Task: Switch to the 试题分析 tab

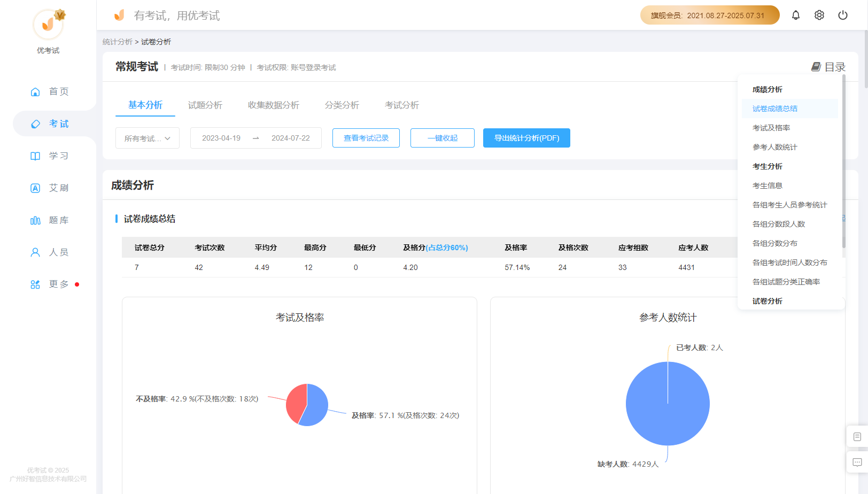Action: point(205,105)
